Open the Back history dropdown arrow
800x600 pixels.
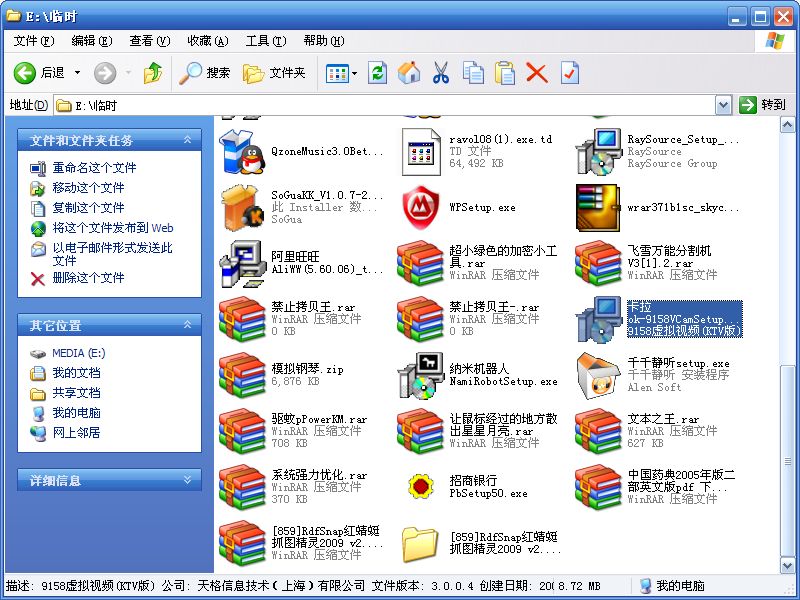[78, 72]
